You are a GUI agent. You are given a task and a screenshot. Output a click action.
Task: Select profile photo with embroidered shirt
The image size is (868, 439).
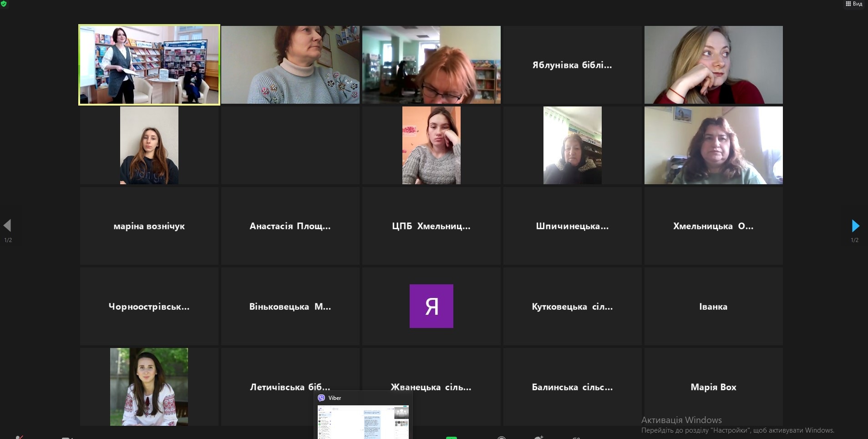[x=149, y=387]
